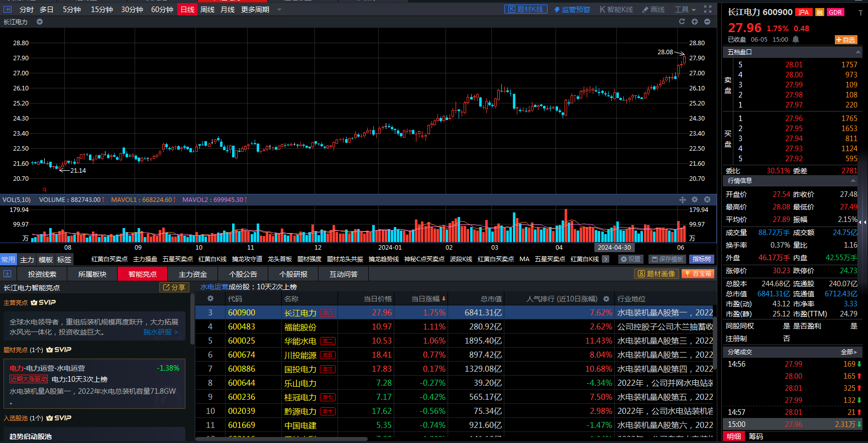Click the 融 margin tag
This screenshot has height=443, width=868.
click(x=820, y=13)
